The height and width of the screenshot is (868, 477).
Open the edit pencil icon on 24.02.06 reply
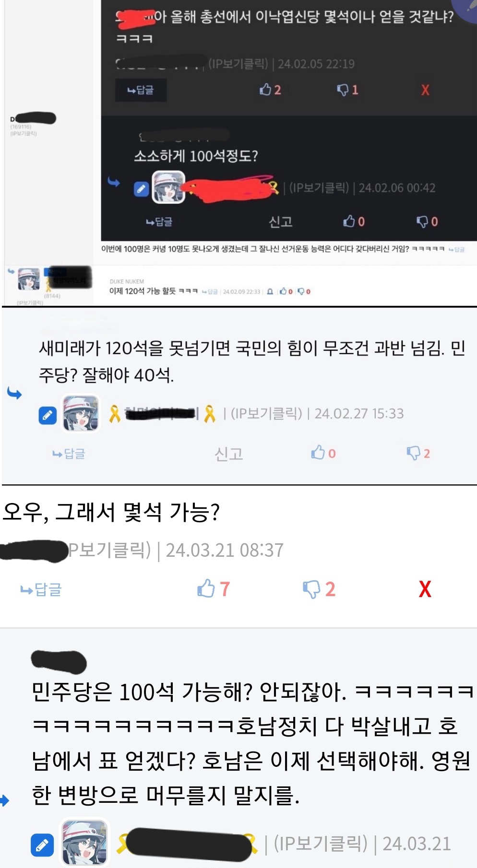click(x=141, y=189)
